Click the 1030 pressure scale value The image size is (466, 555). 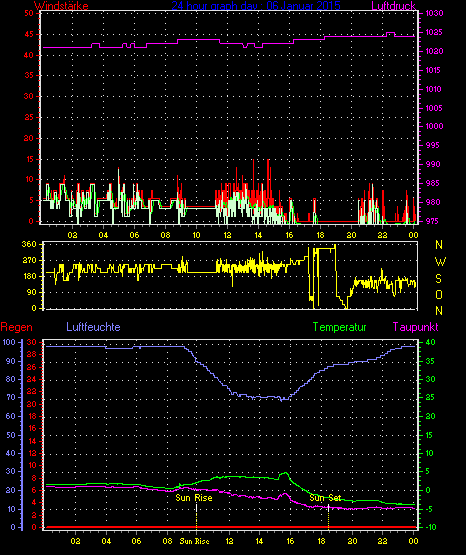(434, 13)
